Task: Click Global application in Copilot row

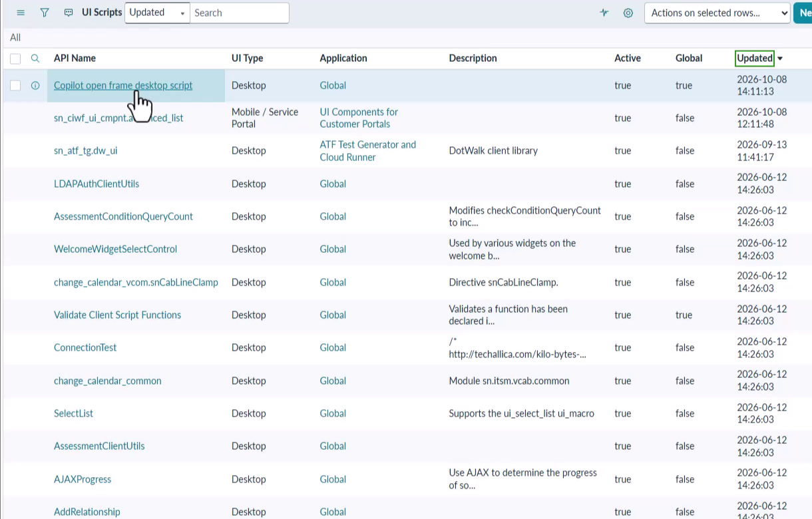Action: pos(333,85)
